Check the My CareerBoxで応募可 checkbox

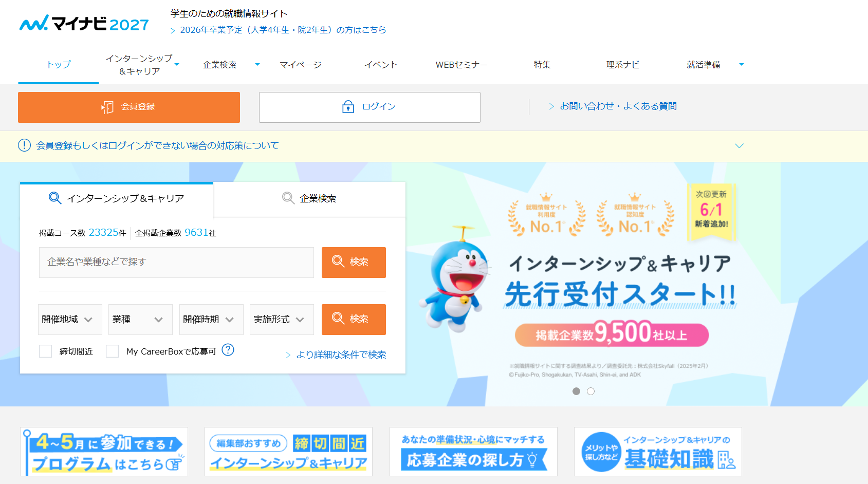[113, 351]
